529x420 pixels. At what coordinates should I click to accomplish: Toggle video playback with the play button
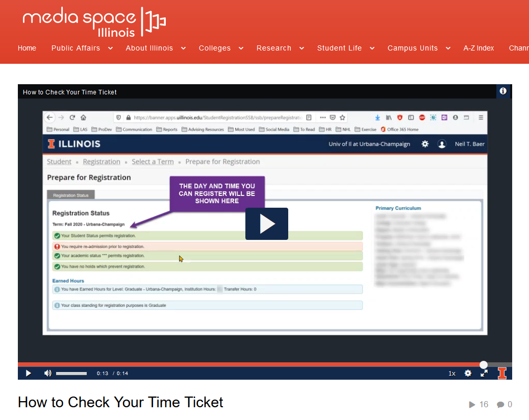click(28, 373)
